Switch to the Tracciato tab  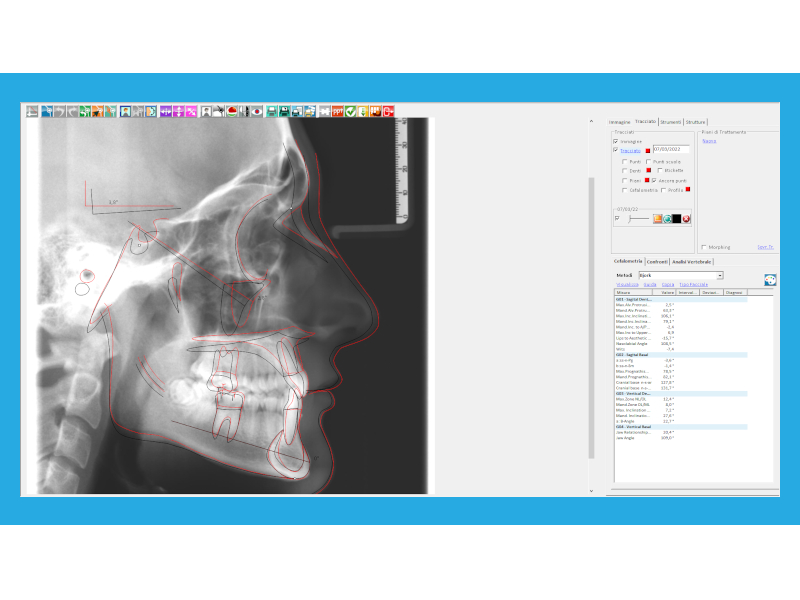pos(645,121)
